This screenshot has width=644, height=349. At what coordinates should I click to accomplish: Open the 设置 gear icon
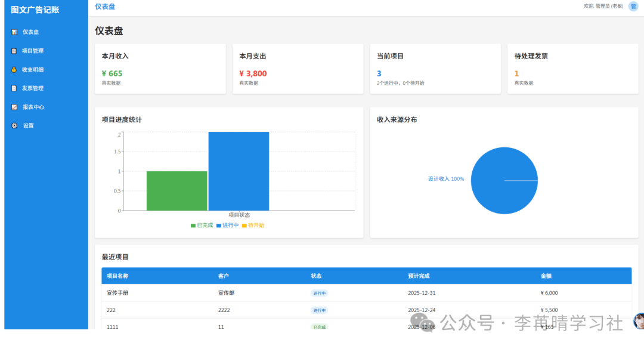[14, 126]
